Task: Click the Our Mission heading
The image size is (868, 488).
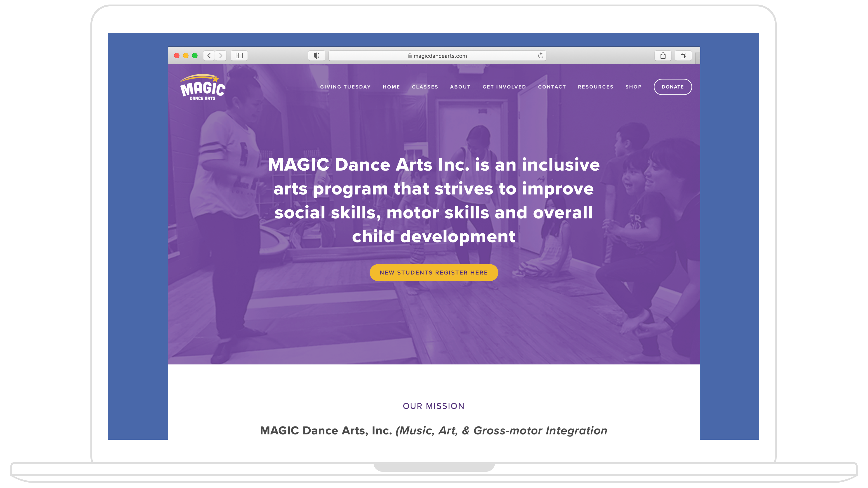Action: click(434, 406)
